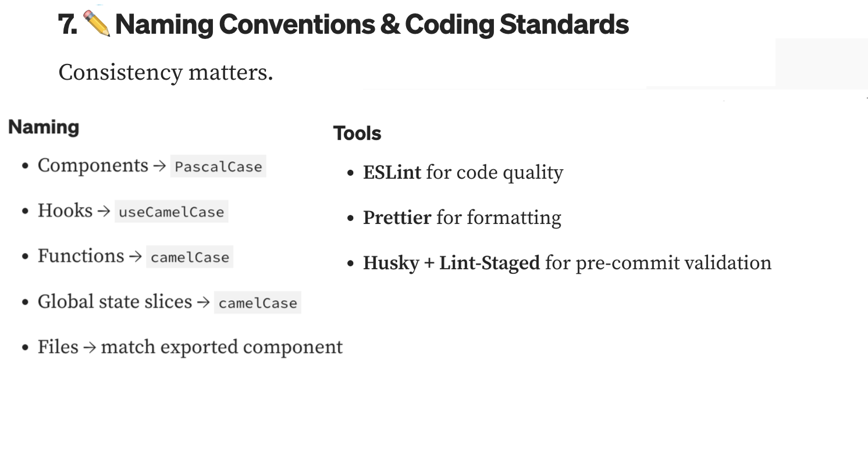Click the pencil emoji in the heading
Viewport: 868px width, 456px height.
[97, 24]
